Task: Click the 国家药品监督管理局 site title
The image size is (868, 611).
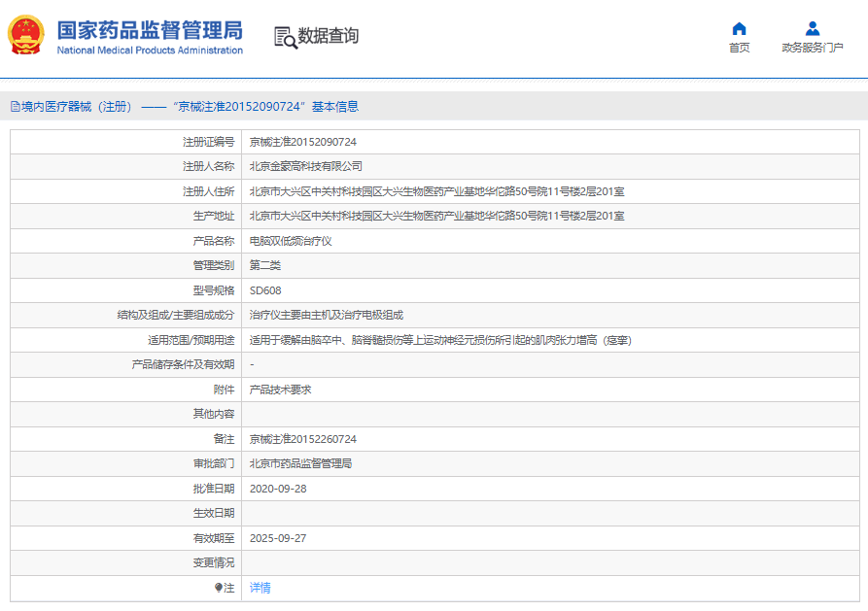Action: [x=150, y=30]
